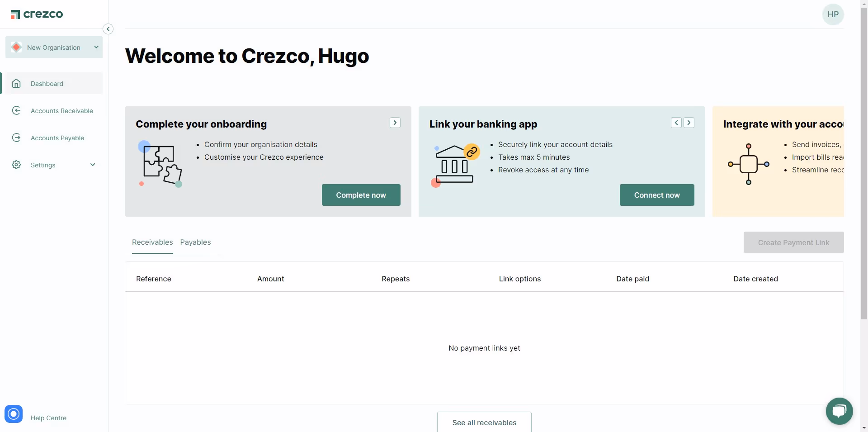Open the chat bubble widget

[x=839, y=411]
